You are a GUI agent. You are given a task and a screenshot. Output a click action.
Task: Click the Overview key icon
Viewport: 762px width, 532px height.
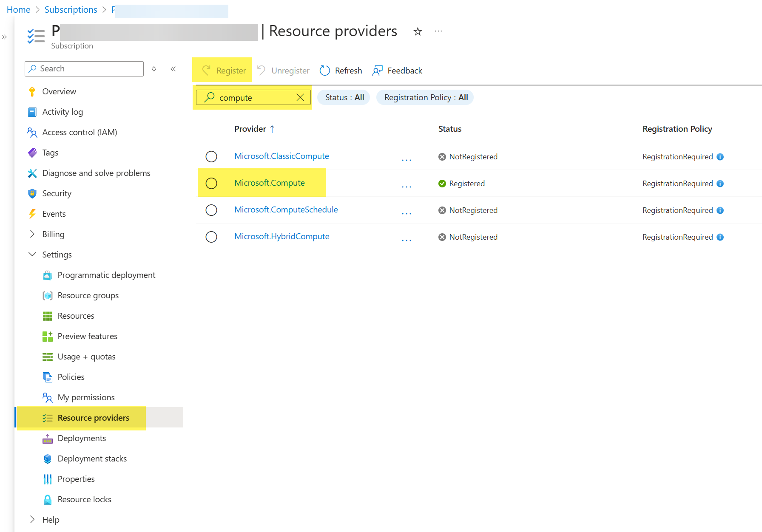(x=32, y=91)
